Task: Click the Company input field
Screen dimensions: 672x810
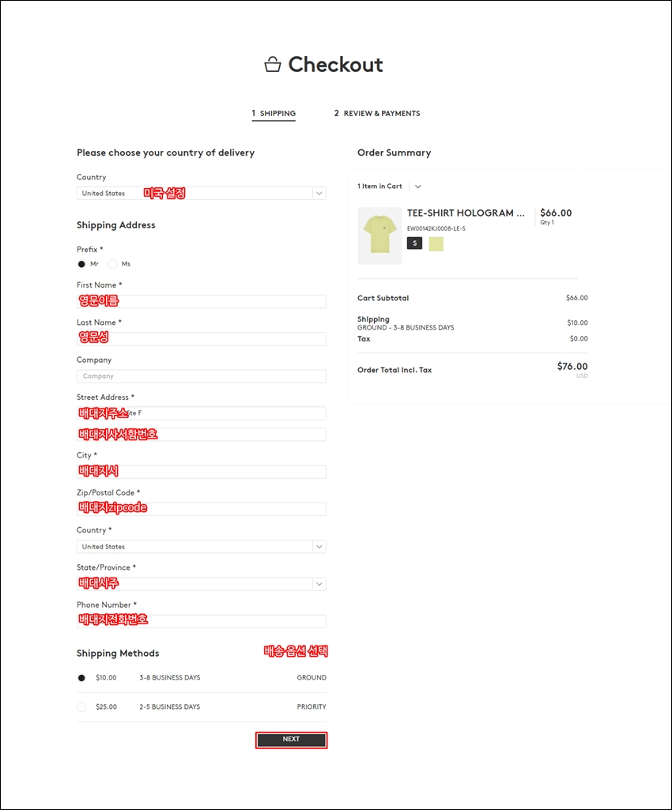Action: pos(202,376)
